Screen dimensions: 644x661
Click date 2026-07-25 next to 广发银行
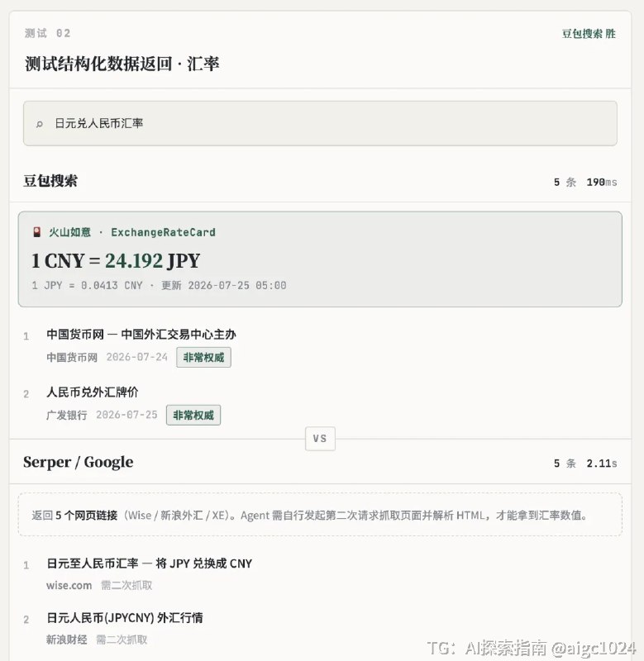pyautogui.click(x=126, y=415)
